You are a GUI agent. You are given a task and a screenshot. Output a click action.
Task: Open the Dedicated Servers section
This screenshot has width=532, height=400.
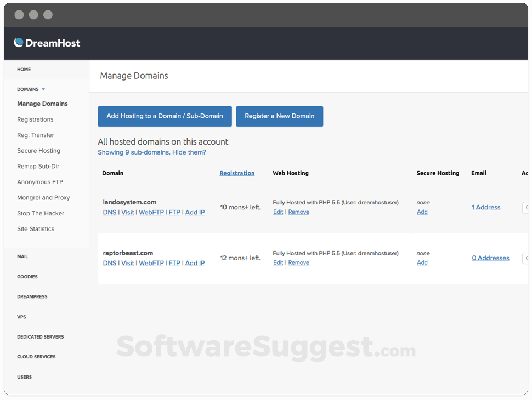(x=39, y=336)
